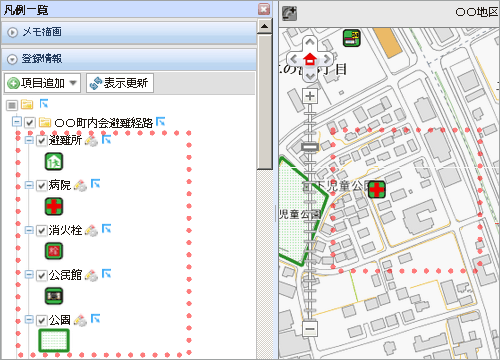Click the minus zoom-out button on map
Image resolution: width=500 pixels, height=360 pixels.
[310, 329]
